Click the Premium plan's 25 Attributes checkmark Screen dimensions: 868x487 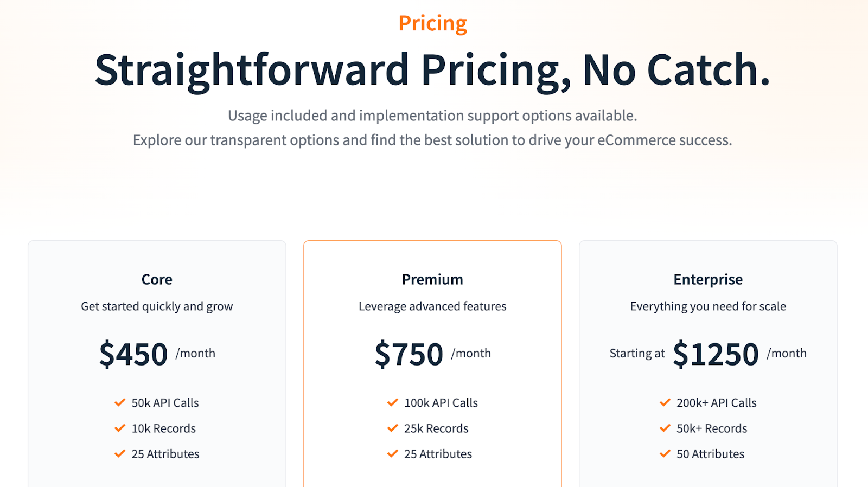click(x=393, y=453)
